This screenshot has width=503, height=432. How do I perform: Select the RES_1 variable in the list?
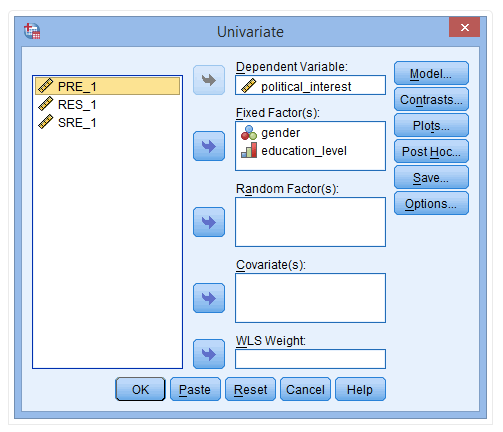107,104
